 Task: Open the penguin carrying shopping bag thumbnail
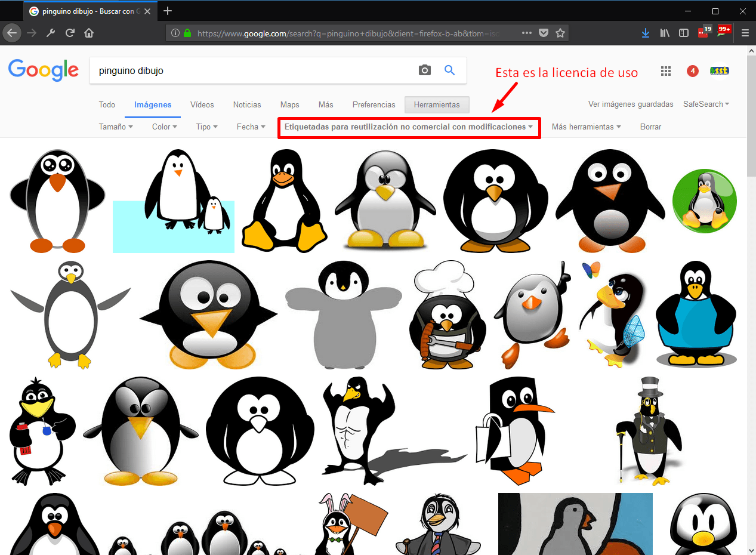pyautogui.click(x=515, y=430)
